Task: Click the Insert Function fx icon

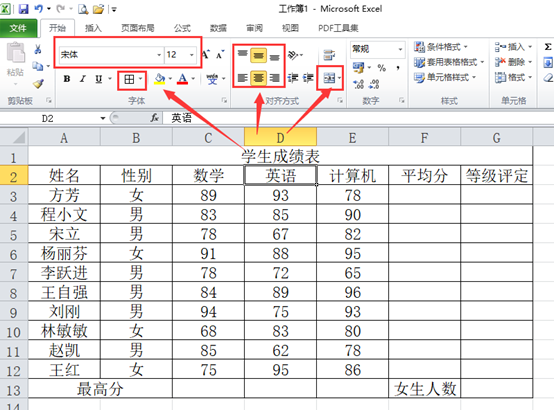Action: (x=154, y=118)
